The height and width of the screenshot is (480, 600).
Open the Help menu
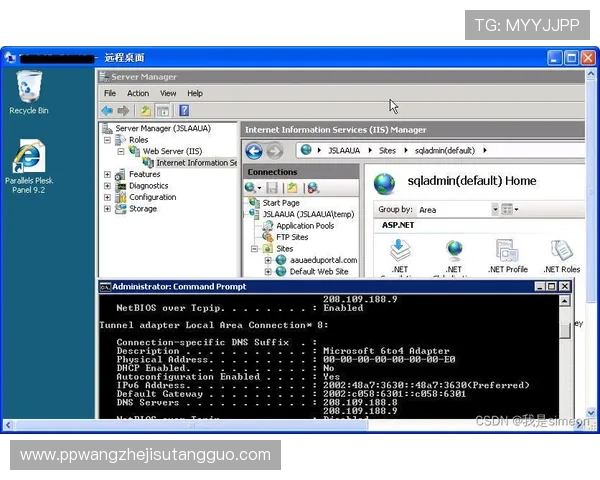195,93
